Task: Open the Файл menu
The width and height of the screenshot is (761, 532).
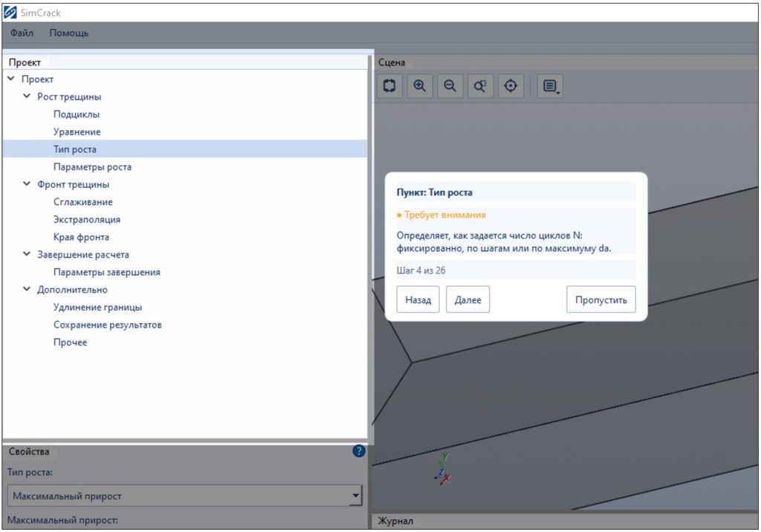Action: coord(22,33)
